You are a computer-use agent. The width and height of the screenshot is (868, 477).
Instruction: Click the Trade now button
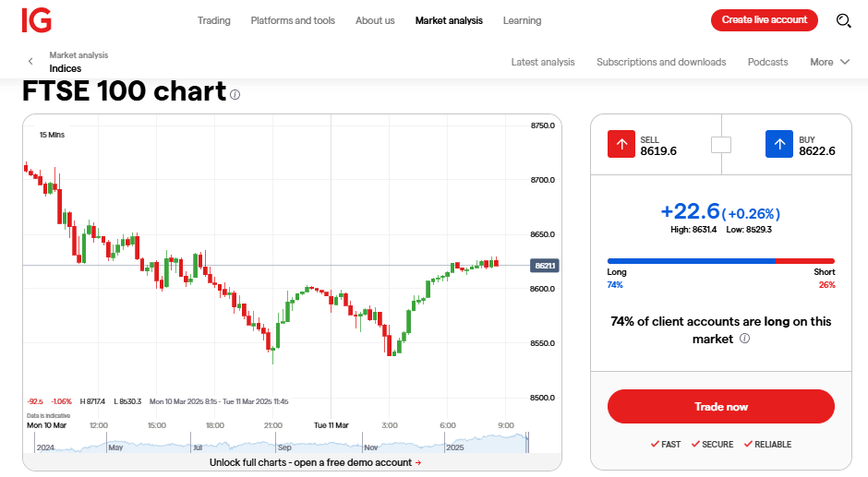click(x=721, y=407)
